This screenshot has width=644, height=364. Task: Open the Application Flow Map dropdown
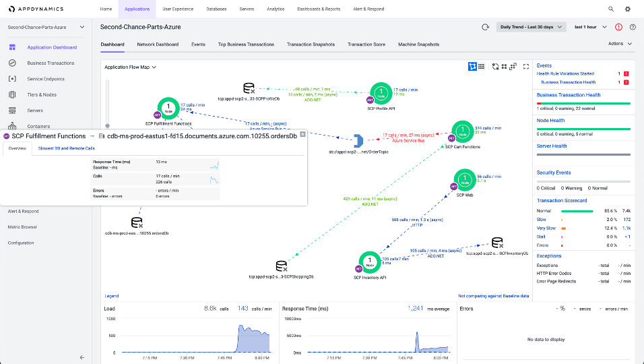pyautogui.click(x=130, y=67)
